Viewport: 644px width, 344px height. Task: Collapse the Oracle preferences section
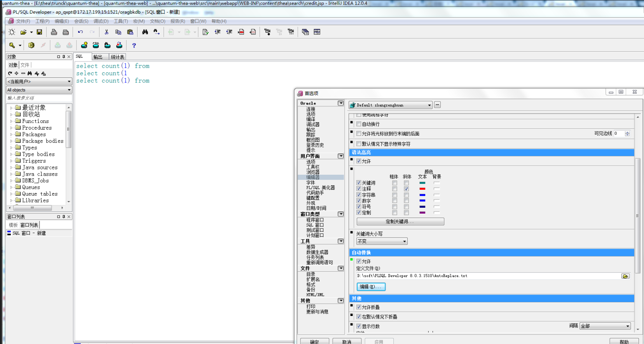[340, 103]
